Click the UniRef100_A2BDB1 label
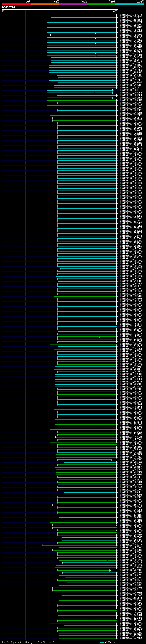This screenshot has width=146, height=644. [x=131, y=216]
